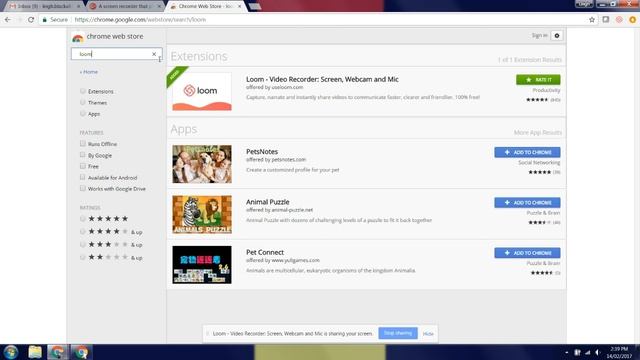Reload the Chrome Web Store page
This screenshot has height=360, width=640.
coord(31,20)
